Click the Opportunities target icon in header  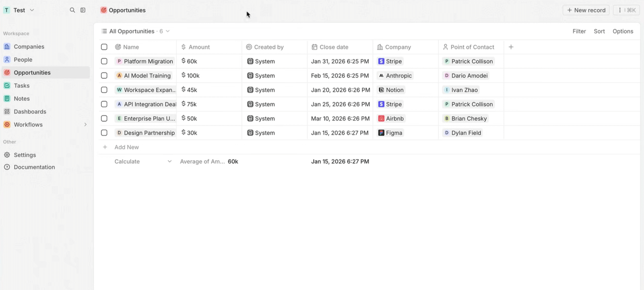(103, 10)
